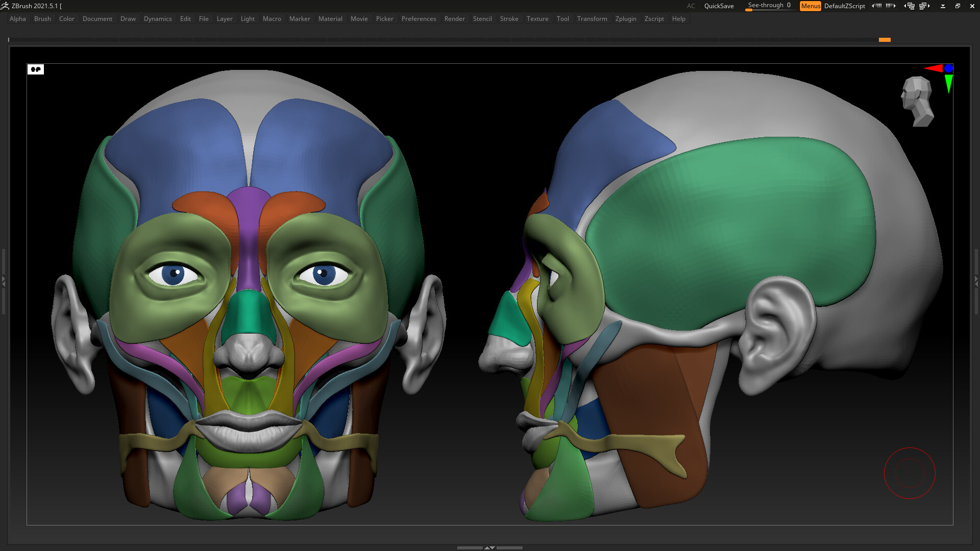The width and height of the screenshot is (980, 551).
Task: Click the orange canvas scrollbar thumb
Action: pyautogui.click(x=885, y=39)
